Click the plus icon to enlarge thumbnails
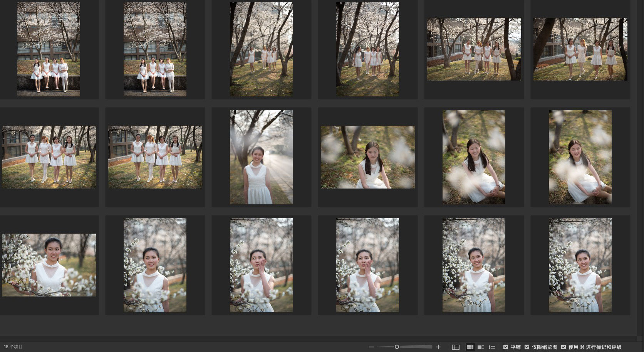 click(438, 347)
